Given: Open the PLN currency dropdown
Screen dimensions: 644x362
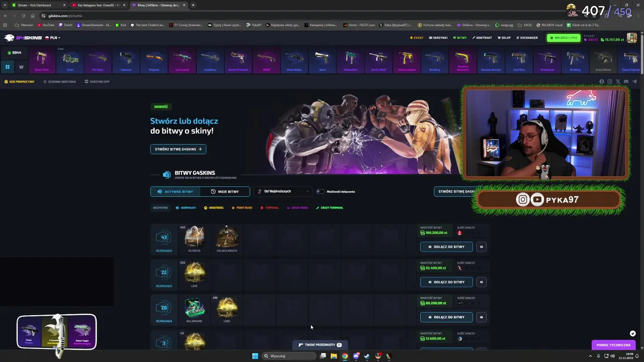Looking at the screenshot, I should click(53, 38).
